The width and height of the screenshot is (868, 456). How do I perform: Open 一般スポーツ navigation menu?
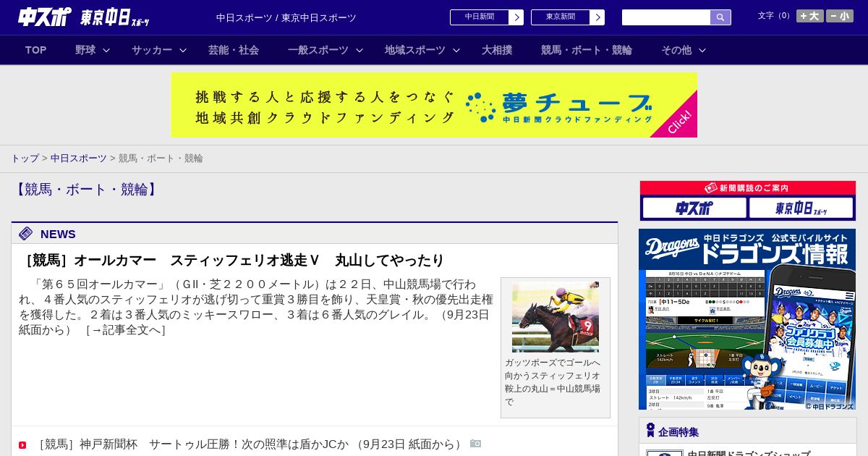tap(318, 50)
